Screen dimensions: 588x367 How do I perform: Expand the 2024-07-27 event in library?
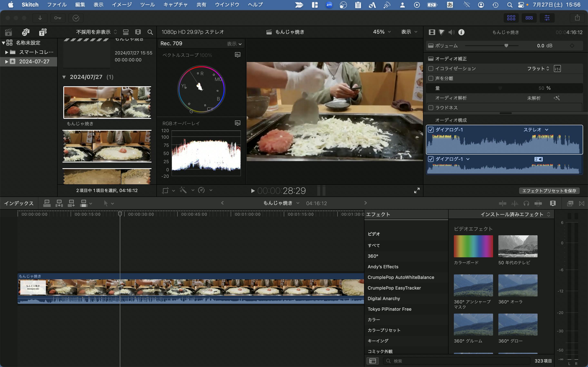point(7,62)
